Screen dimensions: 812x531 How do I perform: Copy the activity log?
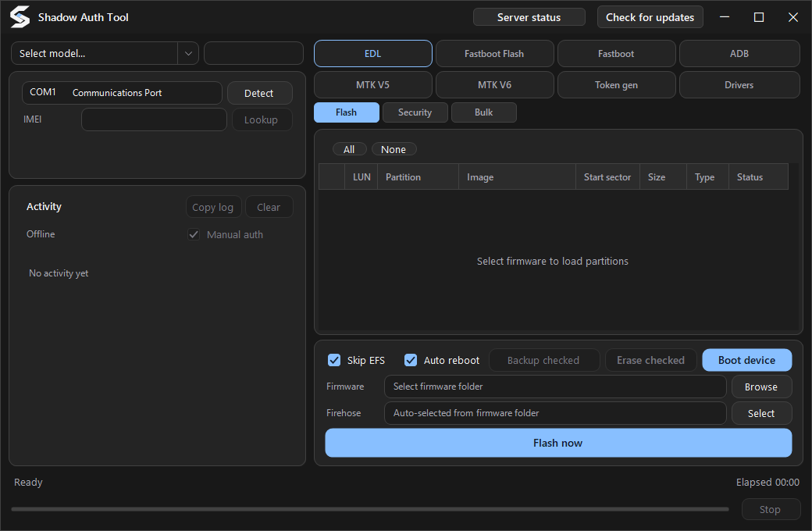[x=213, y=207]
